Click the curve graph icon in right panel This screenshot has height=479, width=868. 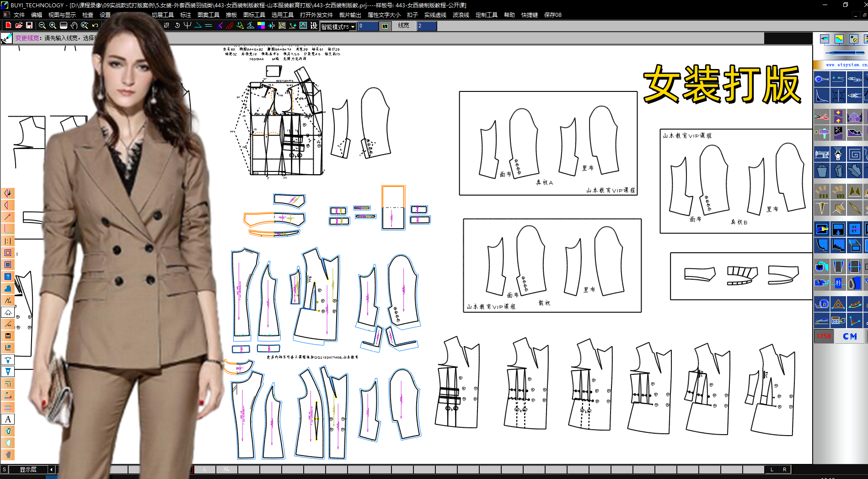point(822,96)
